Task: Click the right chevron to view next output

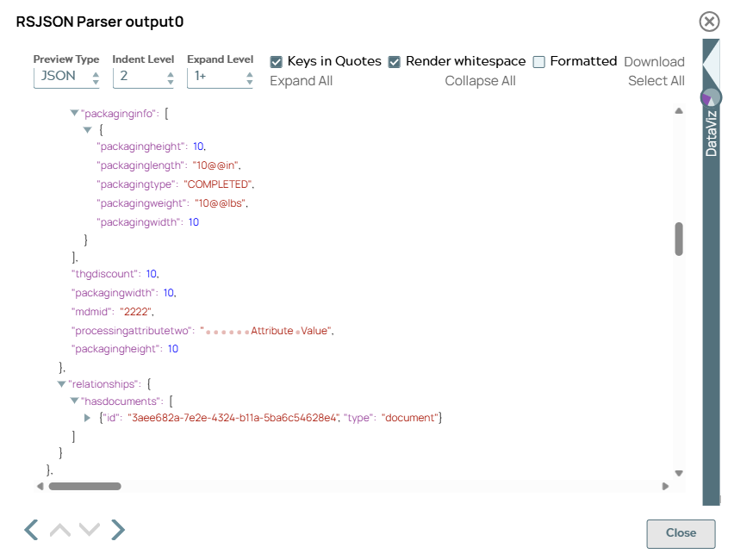Action: 118,530
